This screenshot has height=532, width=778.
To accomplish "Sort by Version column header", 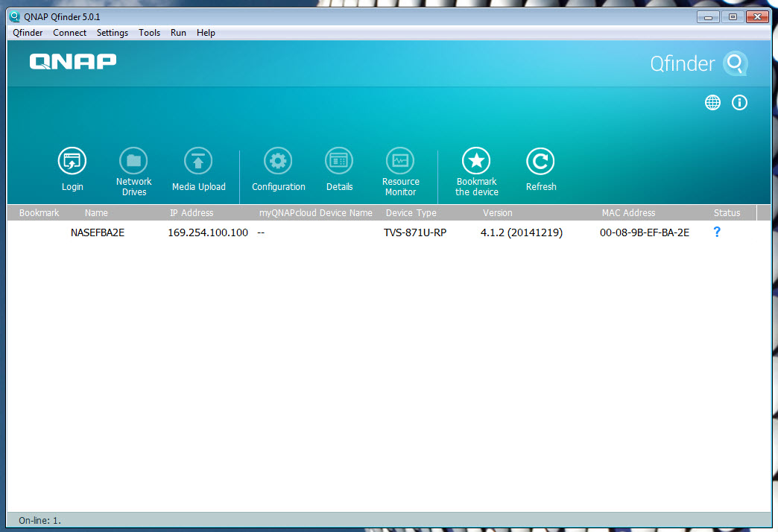I will coord(498,213).
